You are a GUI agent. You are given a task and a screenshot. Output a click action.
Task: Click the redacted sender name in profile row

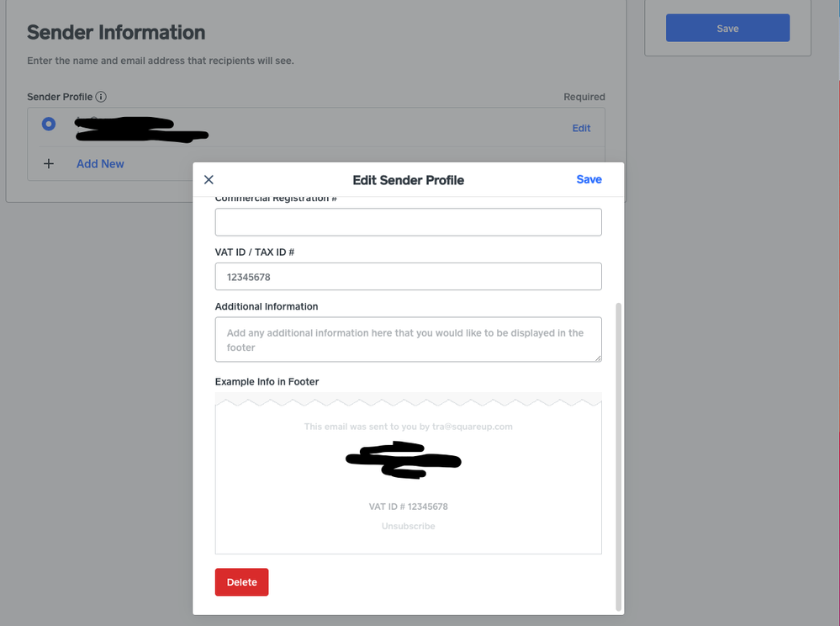140,129
